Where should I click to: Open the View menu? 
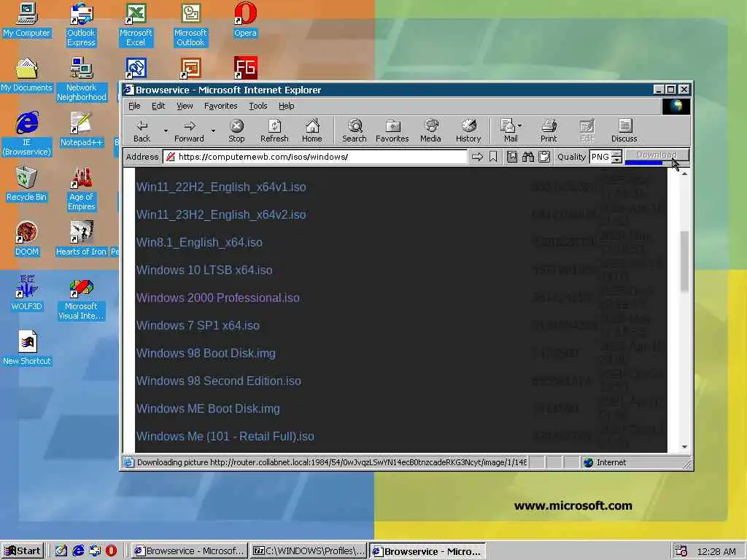click(185, 106)
